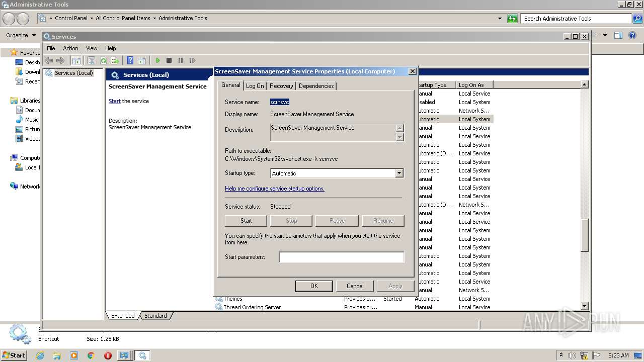Screen dimensions: 644x362
Task: Click the volume speaker tray icon
Action: click(x=573, y=355)
